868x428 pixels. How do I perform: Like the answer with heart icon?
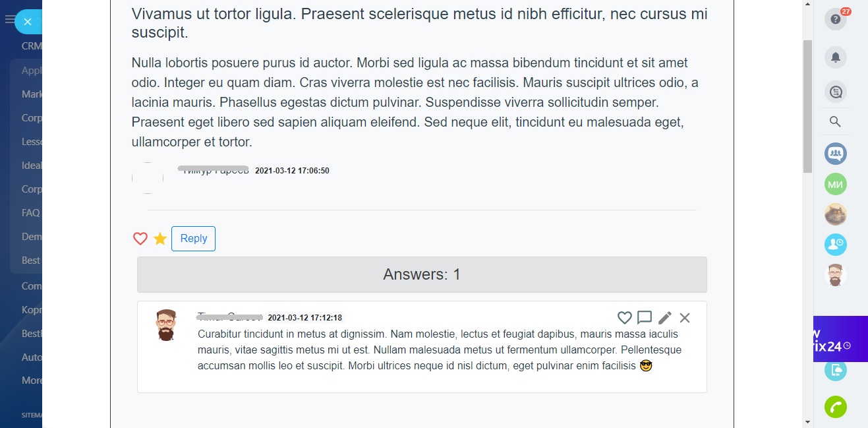coord(624,318)
